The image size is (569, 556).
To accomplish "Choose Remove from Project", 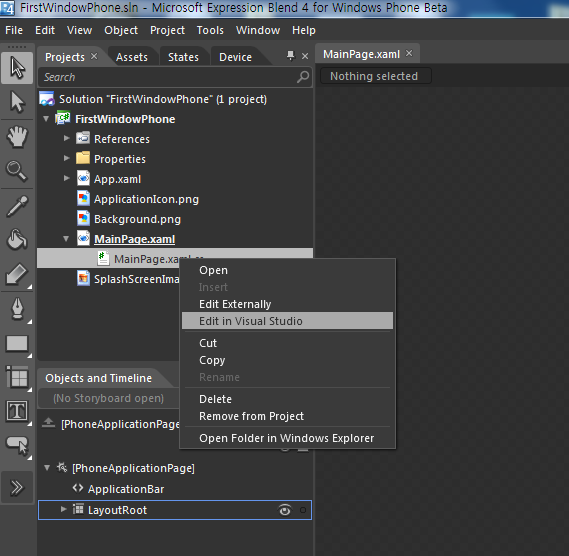I will click(x=287, y=416).
